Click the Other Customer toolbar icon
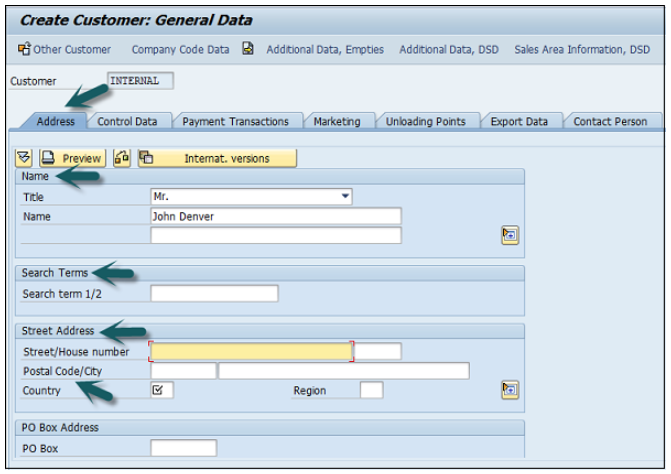The width and height of the screenshot is (671, 474). [24, 49]
